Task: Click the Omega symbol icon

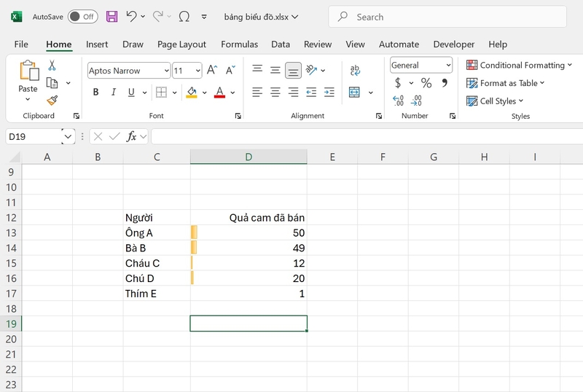Action: [x=184, y=17]
